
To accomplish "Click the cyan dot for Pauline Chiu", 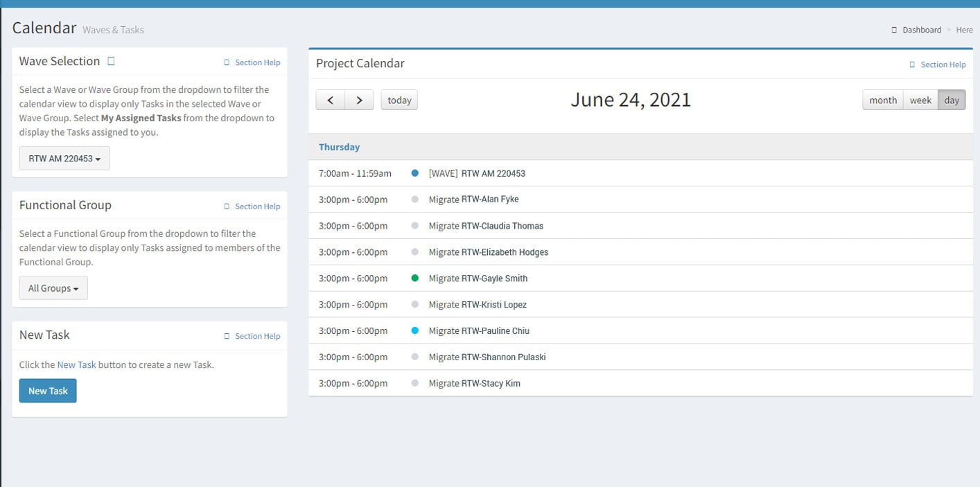I will tap(415, 331).
